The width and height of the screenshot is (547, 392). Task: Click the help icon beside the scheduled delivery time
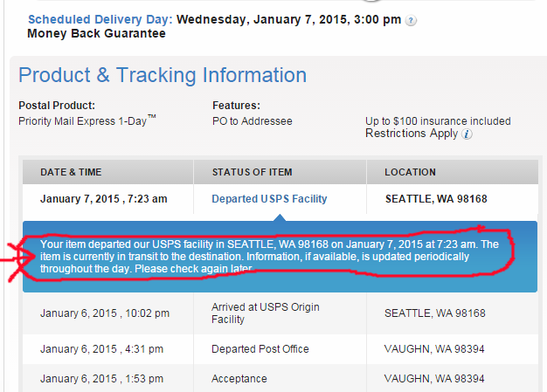(x=412, y=19)
